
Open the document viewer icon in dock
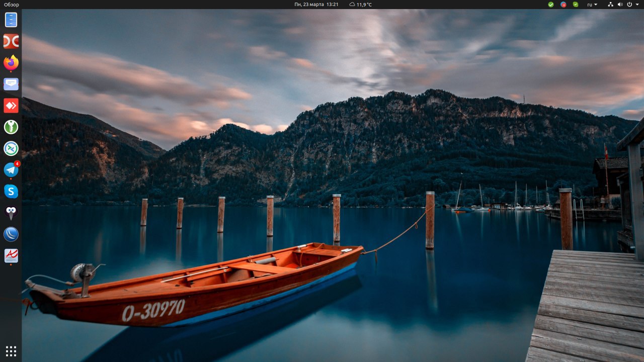click(x=11, y=255)
